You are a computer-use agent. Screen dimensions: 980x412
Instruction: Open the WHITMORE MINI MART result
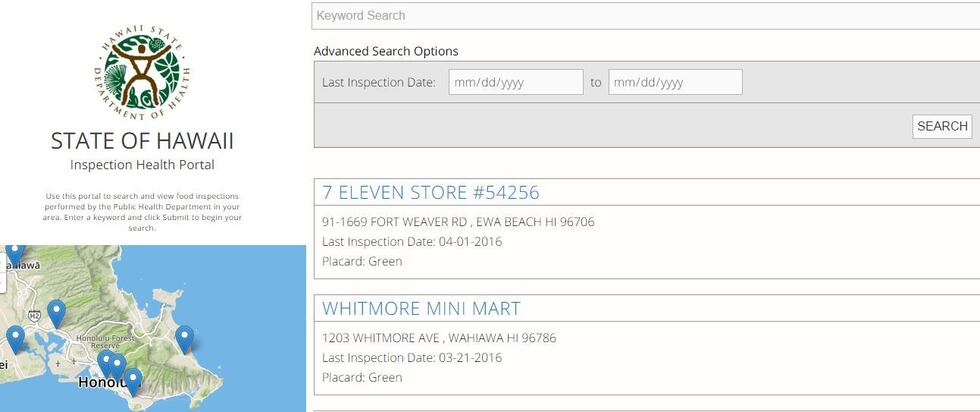421,309
